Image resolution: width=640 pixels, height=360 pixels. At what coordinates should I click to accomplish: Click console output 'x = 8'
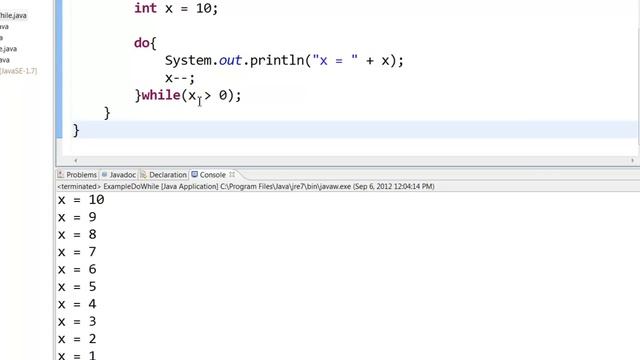click(77, 235)
